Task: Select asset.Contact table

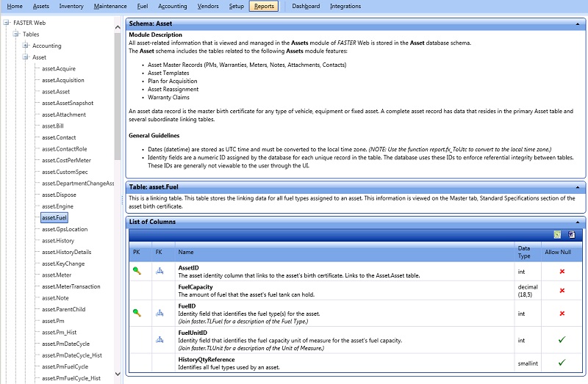Action: coord(59,137)
